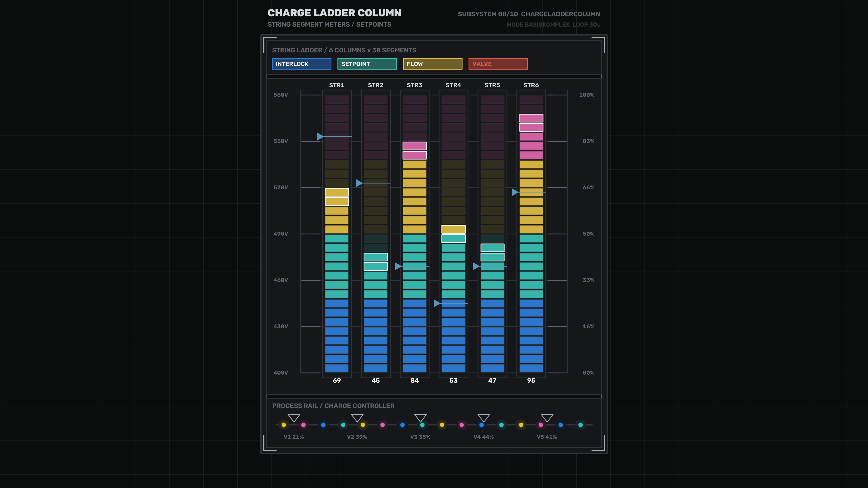Select the STR3 column header

click(415, 85)
